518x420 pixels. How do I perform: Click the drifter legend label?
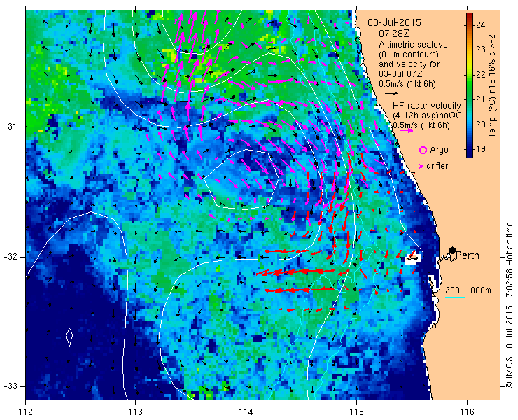click(x=437, y=166)
